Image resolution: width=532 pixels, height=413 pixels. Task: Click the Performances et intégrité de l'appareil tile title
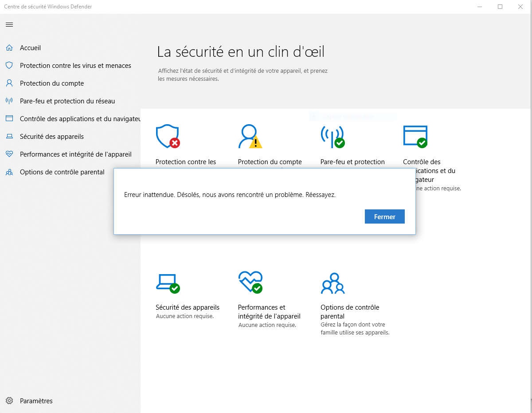[269, 312]
